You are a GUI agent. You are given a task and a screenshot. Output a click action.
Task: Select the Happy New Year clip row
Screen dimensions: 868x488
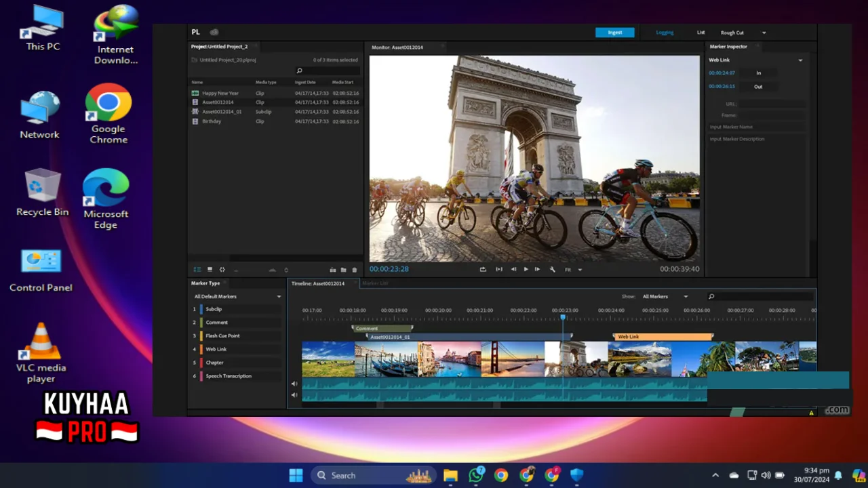click(275, 93)
